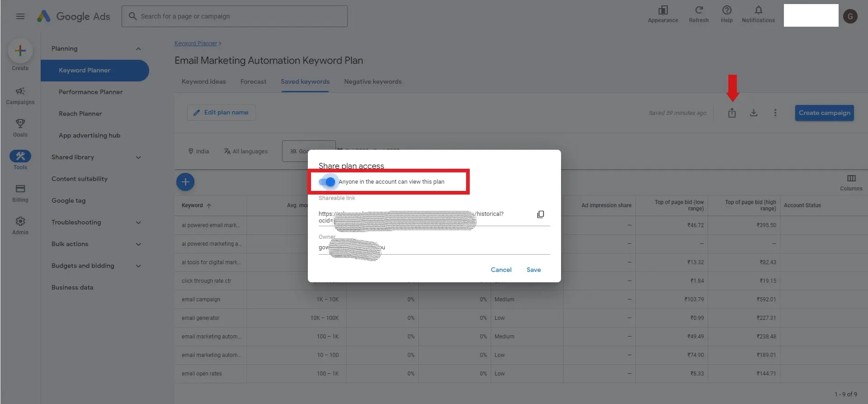Expand the Budgets and bidding section
The height and width of the screenshot is (404, 868).
pyautogui.click(x=138, y=266)
